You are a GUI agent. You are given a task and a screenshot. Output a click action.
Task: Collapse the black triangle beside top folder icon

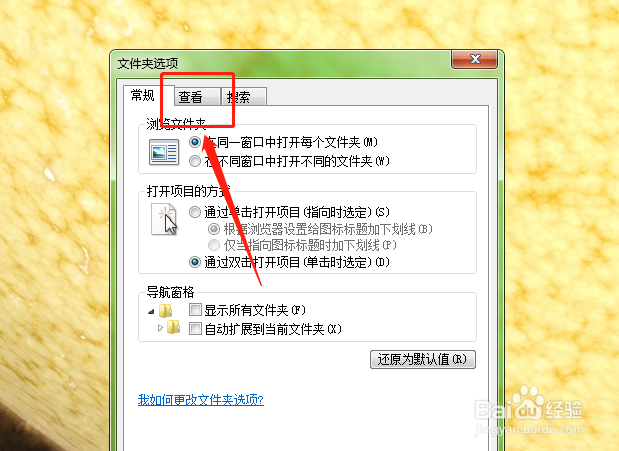pos(151,312)
